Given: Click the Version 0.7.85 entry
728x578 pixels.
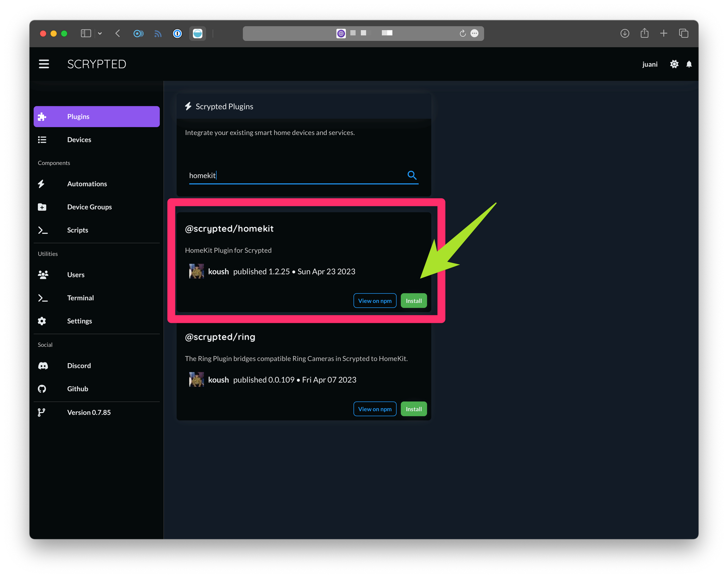Looking at the screenshot, I should [96, 412].
